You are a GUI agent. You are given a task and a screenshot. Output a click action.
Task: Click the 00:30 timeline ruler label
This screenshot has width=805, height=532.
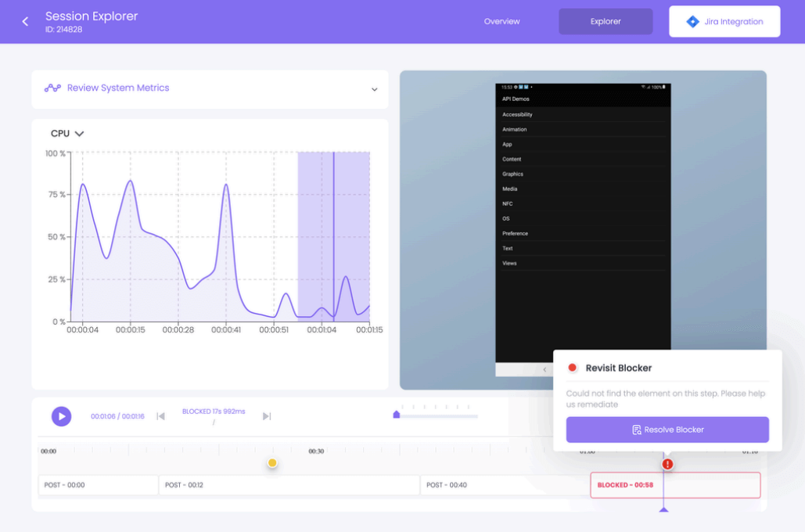tap(316, 451)
